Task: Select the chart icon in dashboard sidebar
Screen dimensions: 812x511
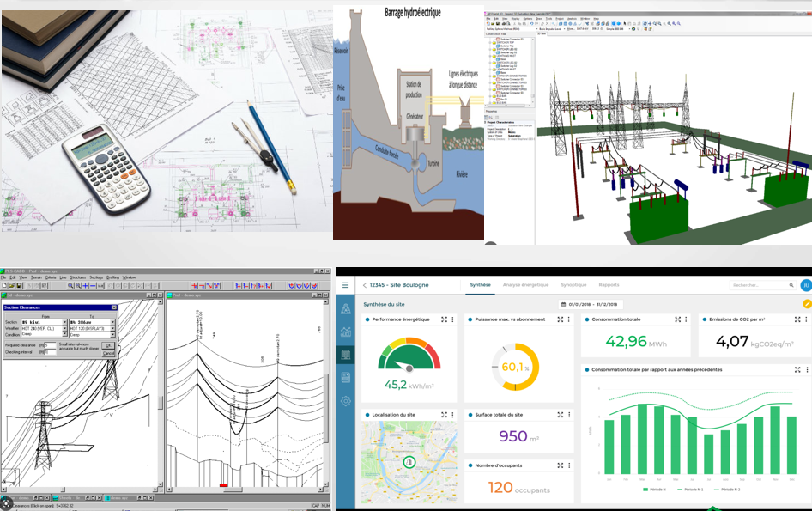Action: tap(345, 332)
